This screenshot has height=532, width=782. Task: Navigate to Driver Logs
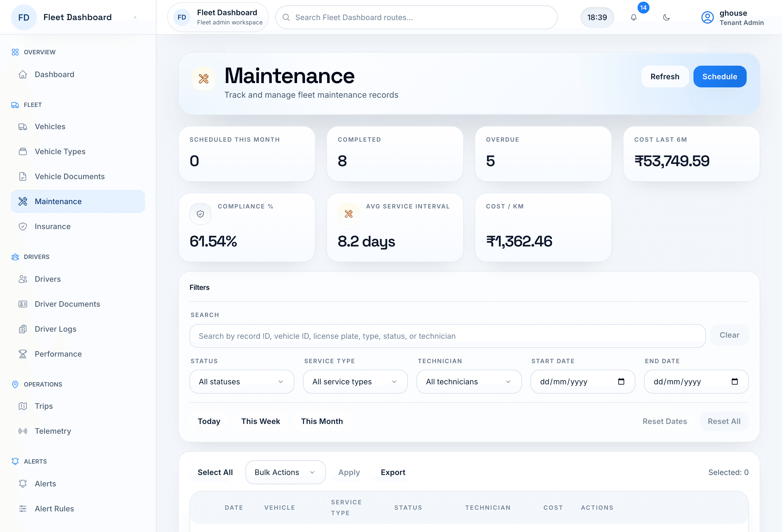[x=78, y=329]
